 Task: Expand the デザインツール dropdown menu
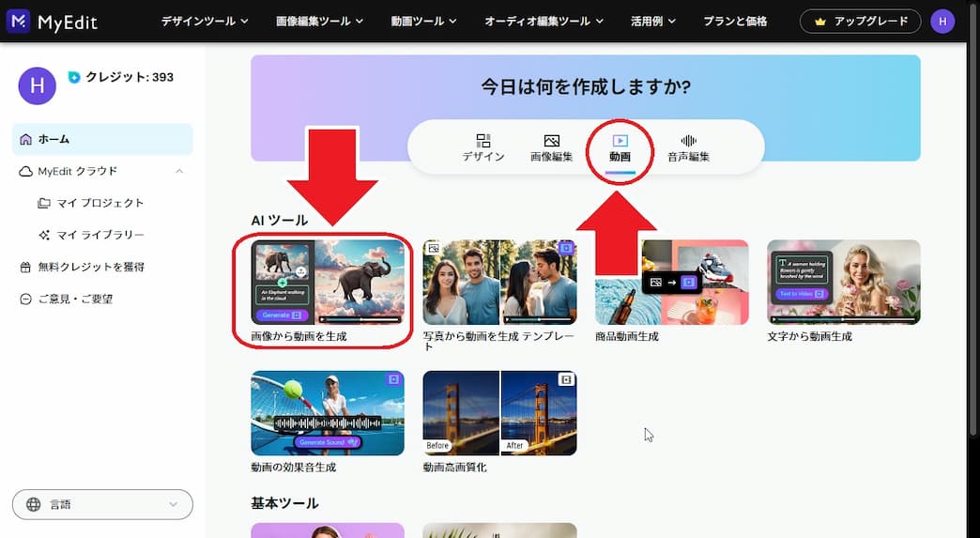tap(205, 21)
